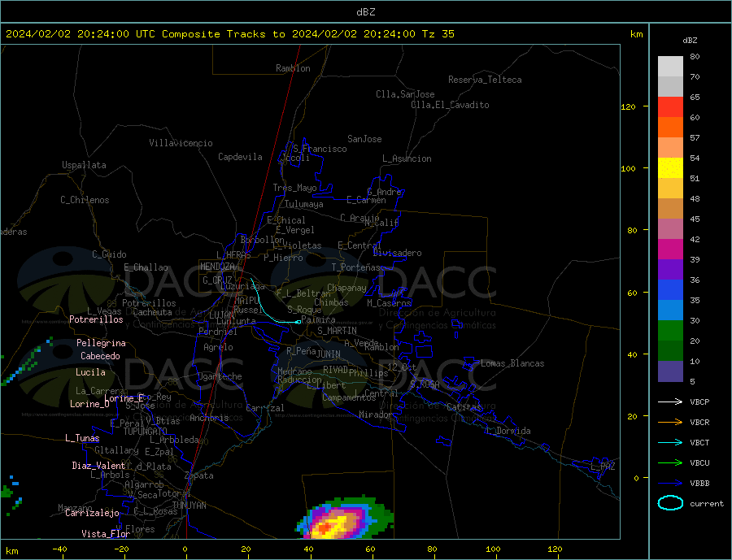Screen dimensions: 732x560
Task: Click the Potrerillos pink station label
Action: pos(96,319)
